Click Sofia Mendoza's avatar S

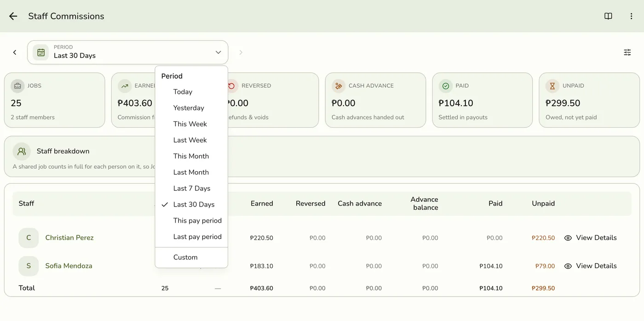click(29, 266)
